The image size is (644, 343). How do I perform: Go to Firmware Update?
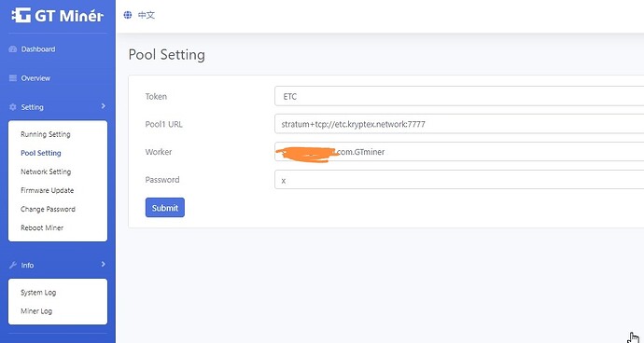48,190
